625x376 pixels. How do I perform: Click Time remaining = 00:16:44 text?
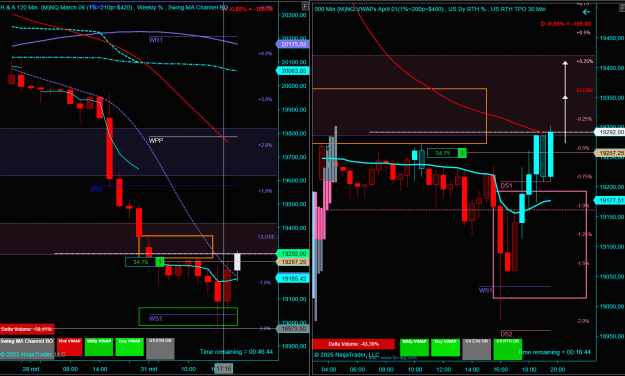(x=554, y=352)
